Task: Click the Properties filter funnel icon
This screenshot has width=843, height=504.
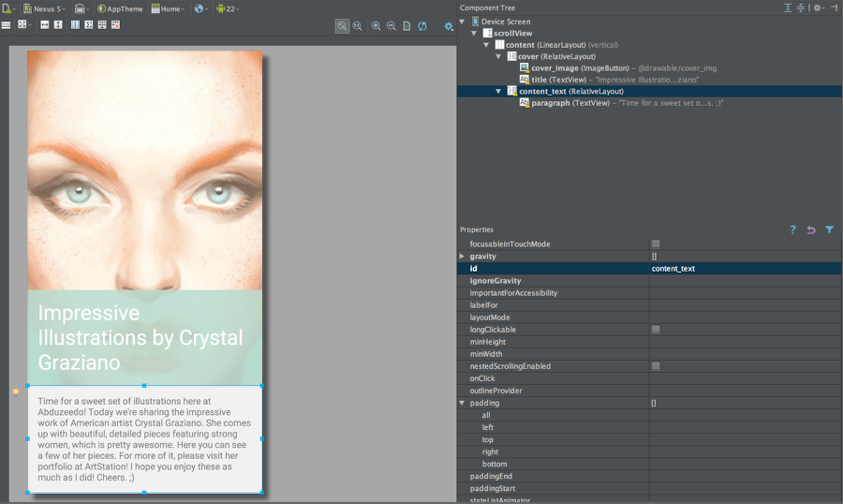Action: [x=830, y=230]
